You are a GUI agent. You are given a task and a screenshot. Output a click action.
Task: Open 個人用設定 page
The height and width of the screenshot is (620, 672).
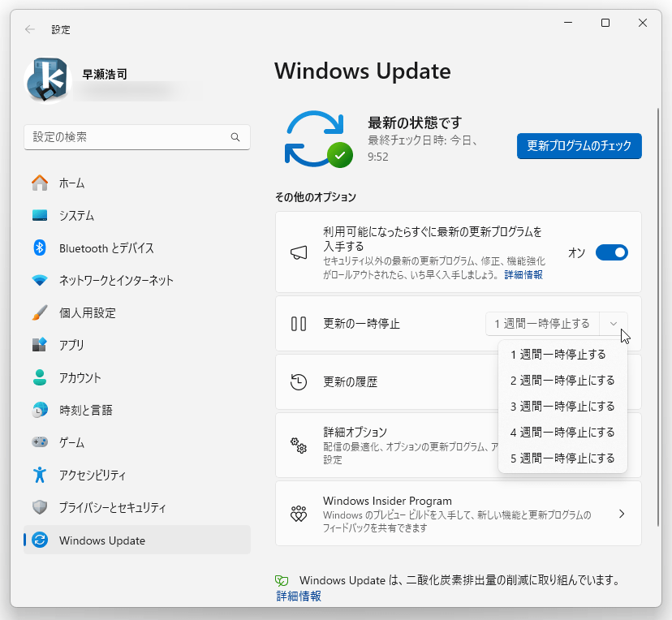[x=137, y=312]
